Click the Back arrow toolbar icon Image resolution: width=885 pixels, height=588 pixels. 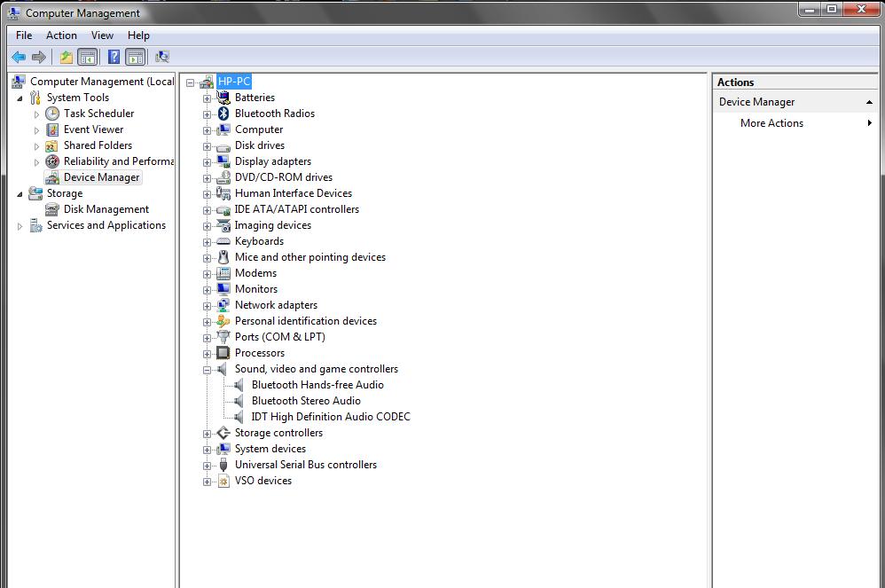pos(19,57)
